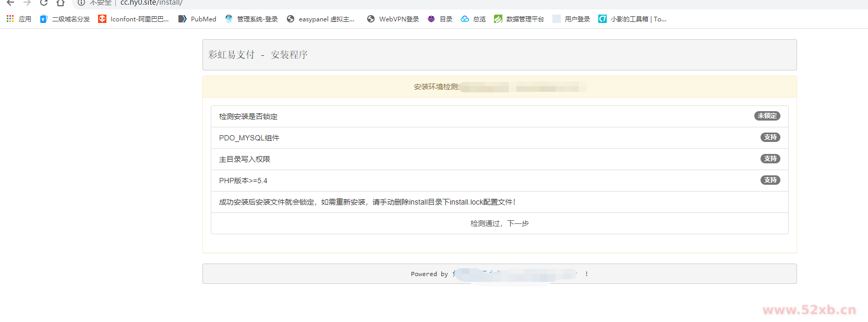Open the 目录 bookmark

(440, 19)
